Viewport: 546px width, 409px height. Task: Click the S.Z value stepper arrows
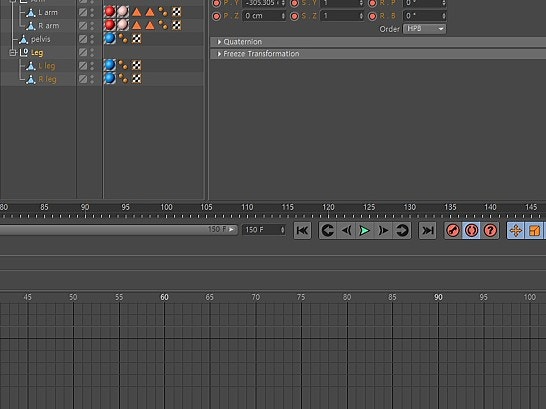pos(361,16)
